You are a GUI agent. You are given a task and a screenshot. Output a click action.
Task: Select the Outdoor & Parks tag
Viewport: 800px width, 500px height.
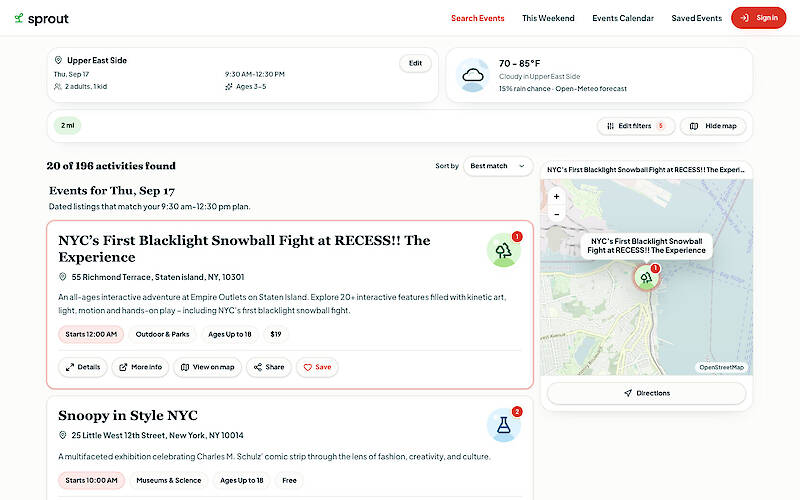tap(162, 334)
